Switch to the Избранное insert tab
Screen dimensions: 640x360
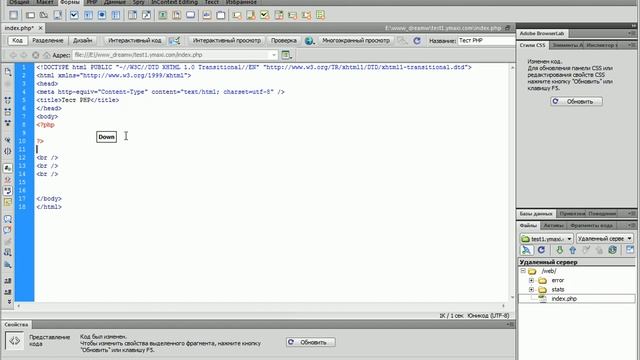click(x=241, y=2)
